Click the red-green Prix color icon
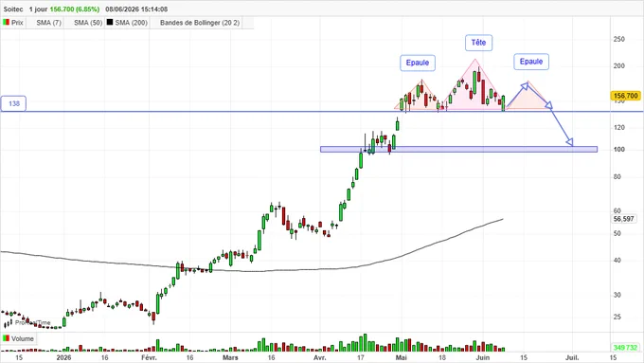Image resolution: width=644 pixels, height=363 pixels. click(x=7, y=22)
